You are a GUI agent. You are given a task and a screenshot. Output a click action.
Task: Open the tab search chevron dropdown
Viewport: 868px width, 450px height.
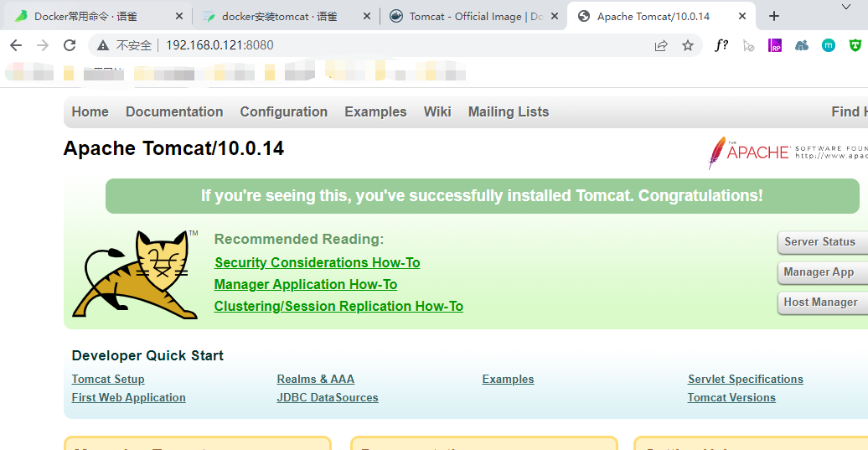click(846, 8)
